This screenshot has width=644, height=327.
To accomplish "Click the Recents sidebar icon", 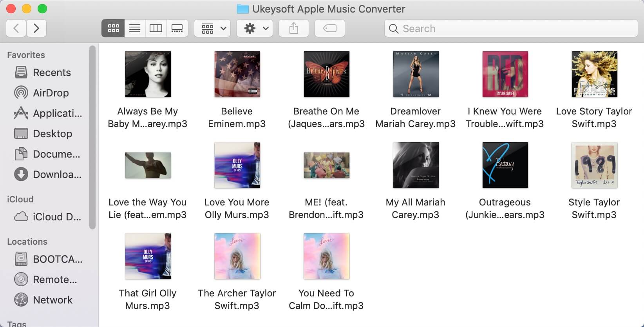I will [x=21, y=72].
